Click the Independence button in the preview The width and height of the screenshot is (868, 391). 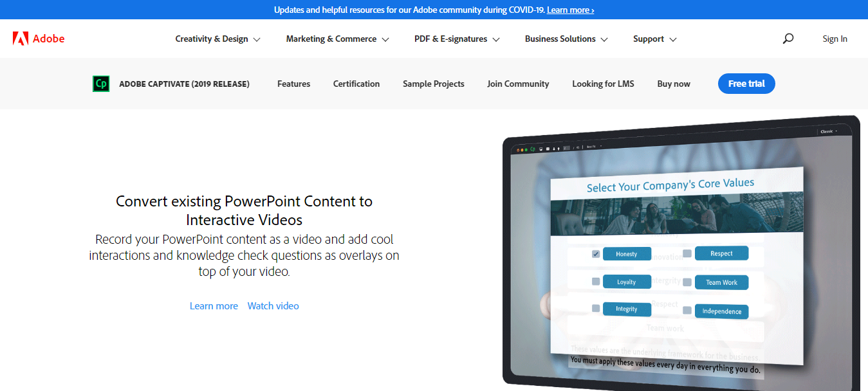tap(721, 311)
